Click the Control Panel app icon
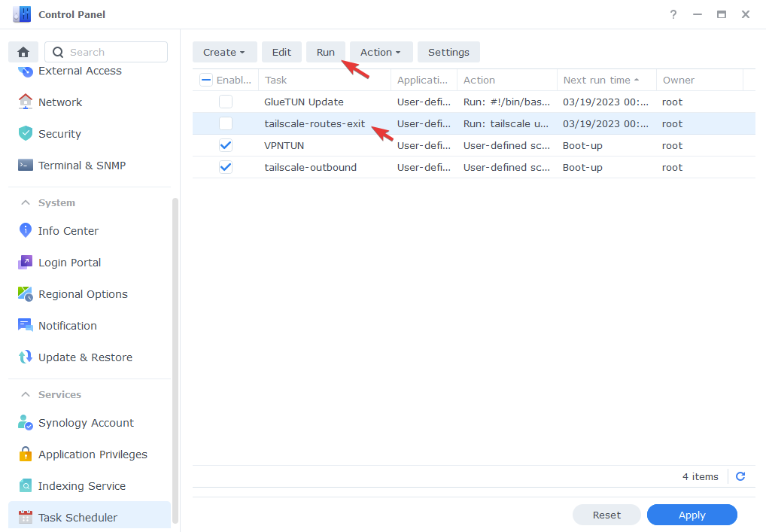Viewport: 766px width, 532px height. 23,14
